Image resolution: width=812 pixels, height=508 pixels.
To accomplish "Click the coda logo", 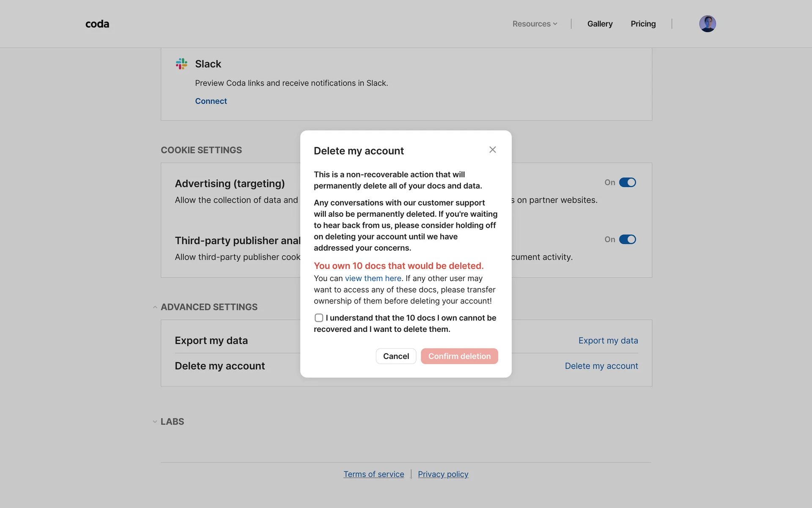I will coord(97,24).
